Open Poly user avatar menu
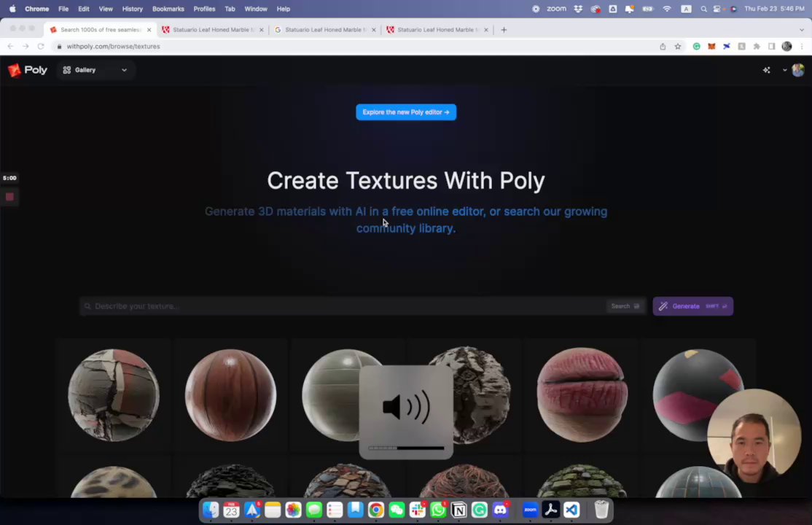The width and height of the screenshot is (812, 525). (798, 70)
